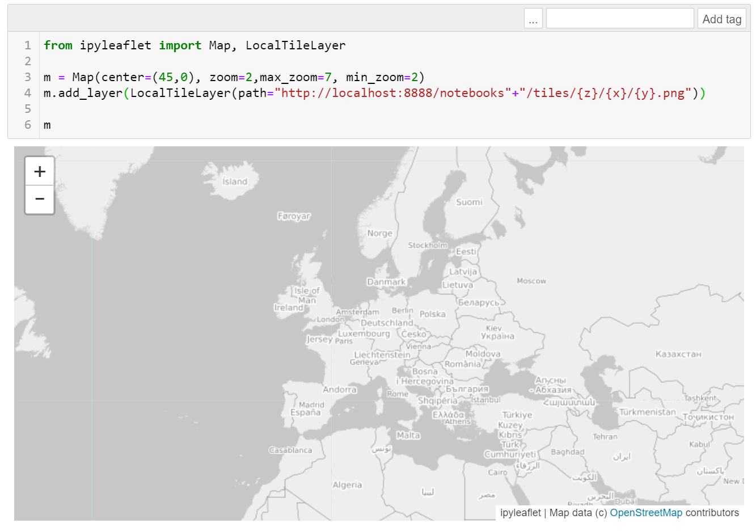Click the variable "m" on line 6
The width and height of the screenshot is (756, 532).
click(x=48, y=125)
